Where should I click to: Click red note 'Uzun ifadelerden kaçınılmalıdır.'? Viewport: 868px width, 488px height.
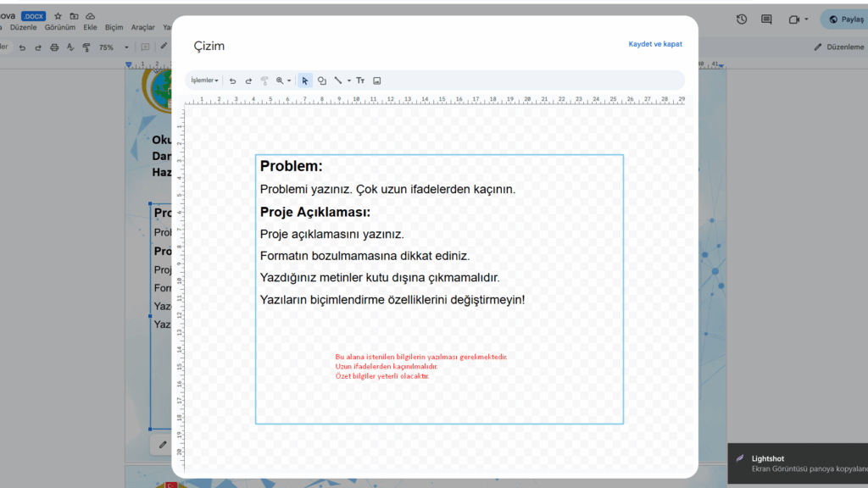[x=387, y=366]
